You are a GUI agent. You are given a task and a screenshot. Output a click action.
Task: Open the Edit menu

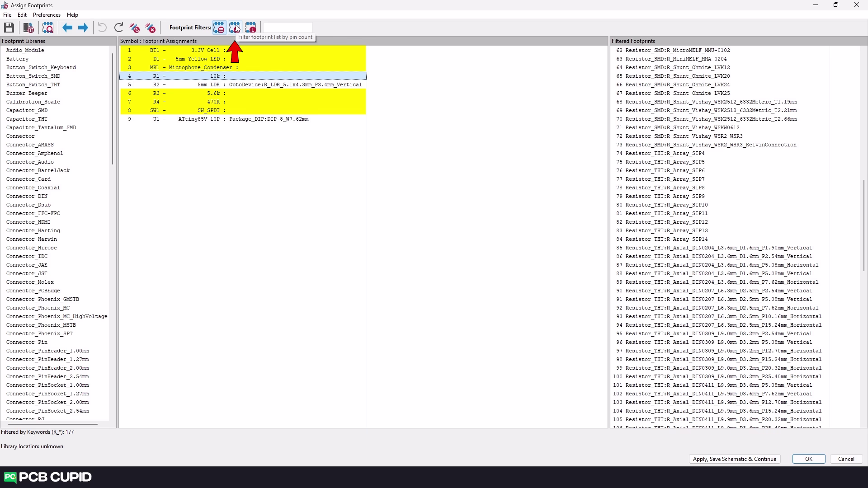point(22,15)
